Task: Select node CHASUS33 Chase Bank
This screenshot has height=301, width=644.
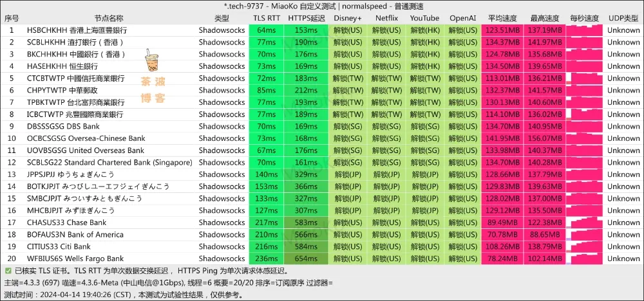Action: click(66, 223)
